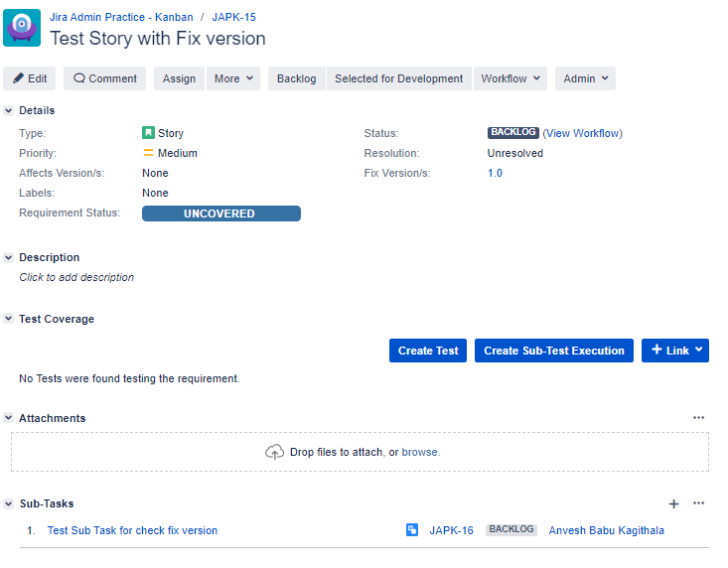Click the cloud upload icon in the drop zone
Viewport: 728px width, 568px height.
(x=274, y=452)
